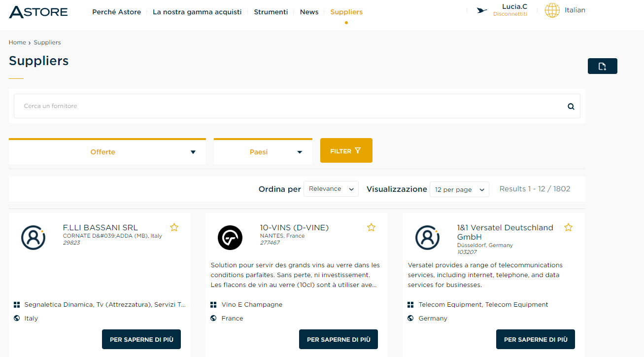Image resolution: width=644 pixels, height=357 pixels.
Task: Click globe icon beside Italy
Action: point(16,318)
